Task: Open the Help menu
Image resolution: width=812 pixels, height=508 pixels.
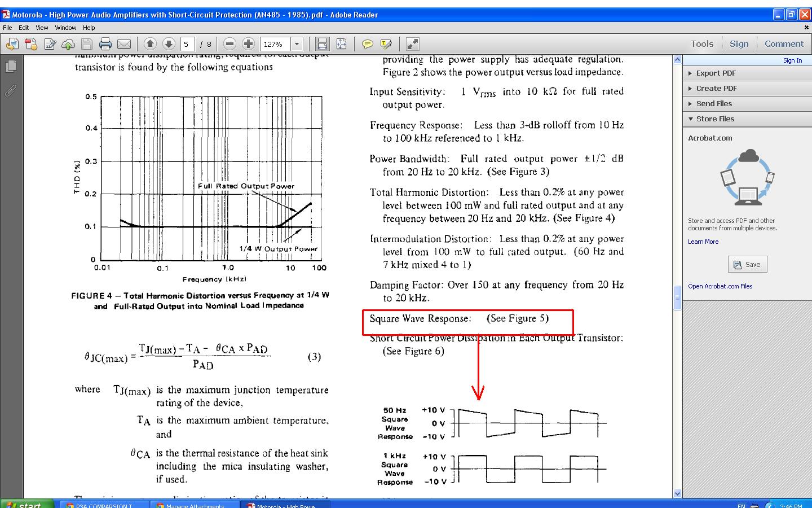Action: pos(89,27)
